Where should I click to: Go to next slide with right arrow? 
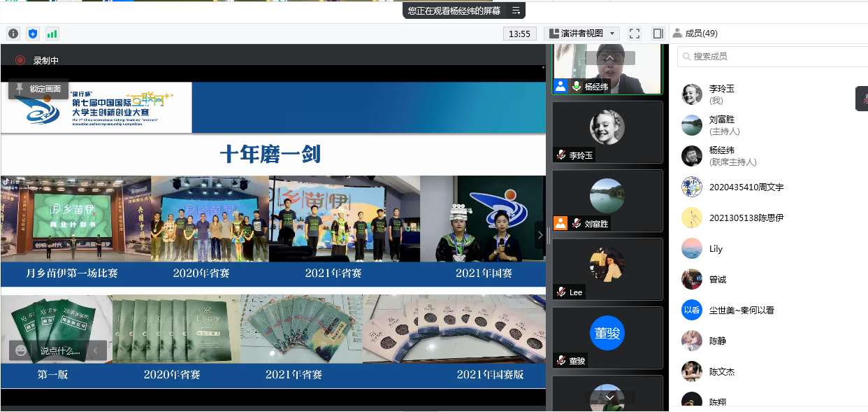(x=540, y=235)
